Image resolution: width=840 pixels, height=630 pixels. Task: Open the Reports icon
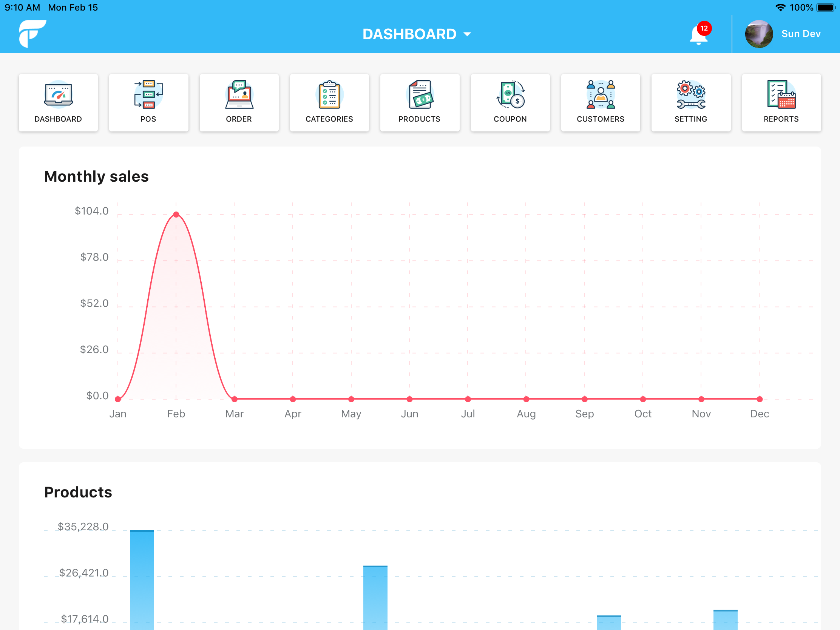click(781, 102)
